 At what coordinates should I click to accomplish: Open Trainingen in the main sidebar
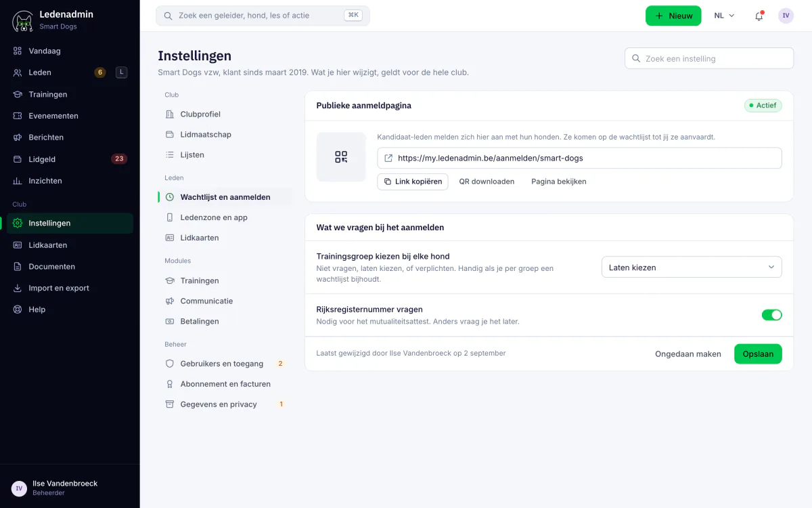point(70,94)
